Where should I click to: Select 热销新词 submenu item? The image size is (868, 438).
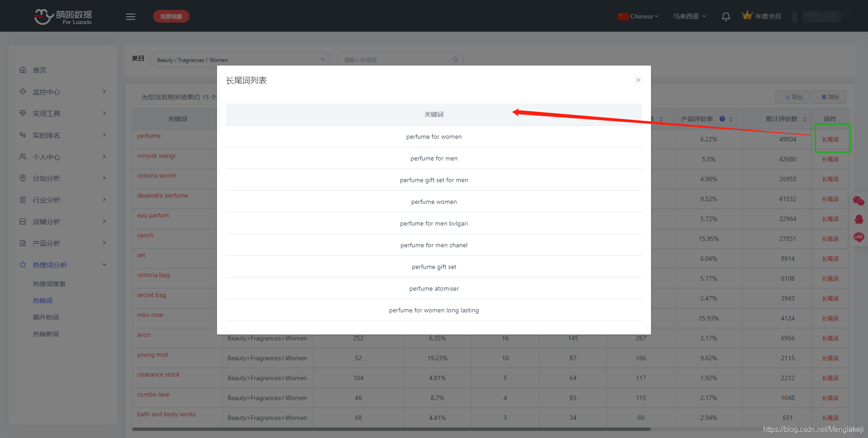click(46, 334)
